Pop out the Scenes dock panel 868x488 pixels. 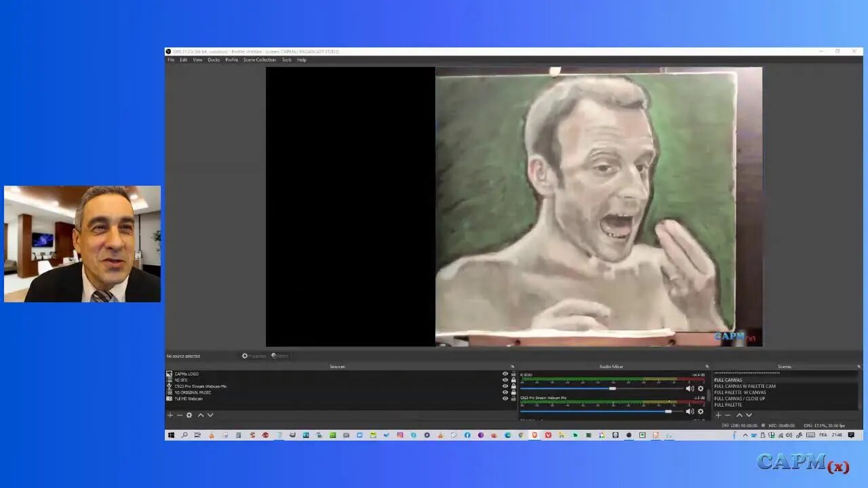859,367
